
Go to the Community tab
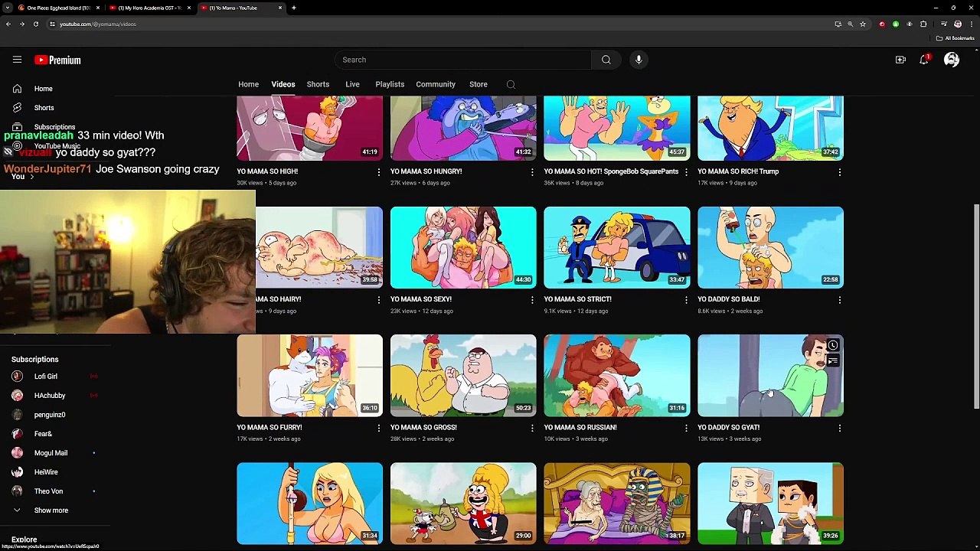point(436,84)
